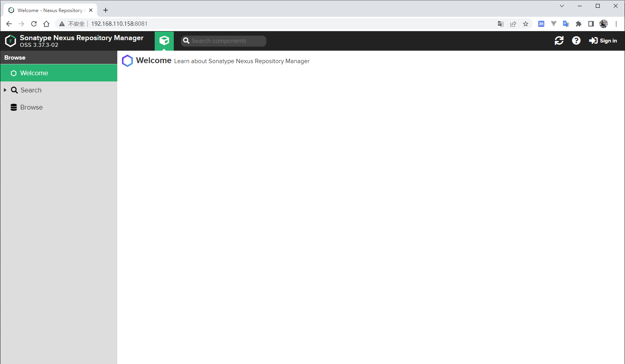Click the search magnifier icon in sidebar

[x=14, y=90]
